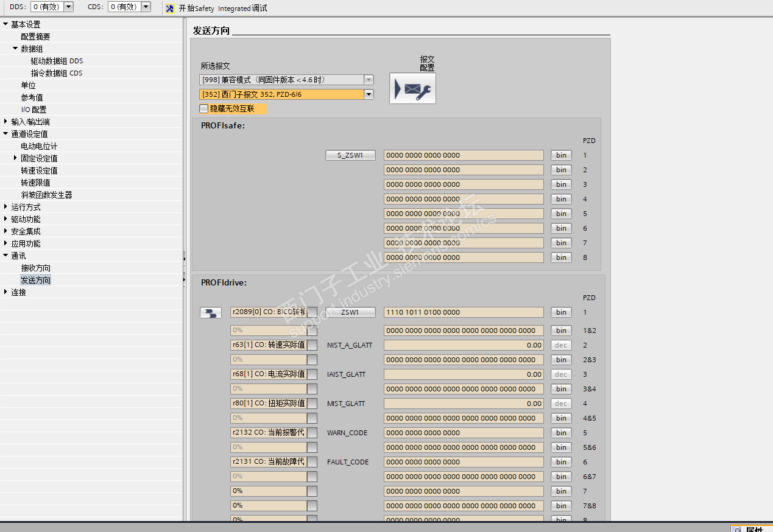This screenshot has width=773, height=532.
Task: Click bin button for FAULT_CODE row
Action: 561,462
